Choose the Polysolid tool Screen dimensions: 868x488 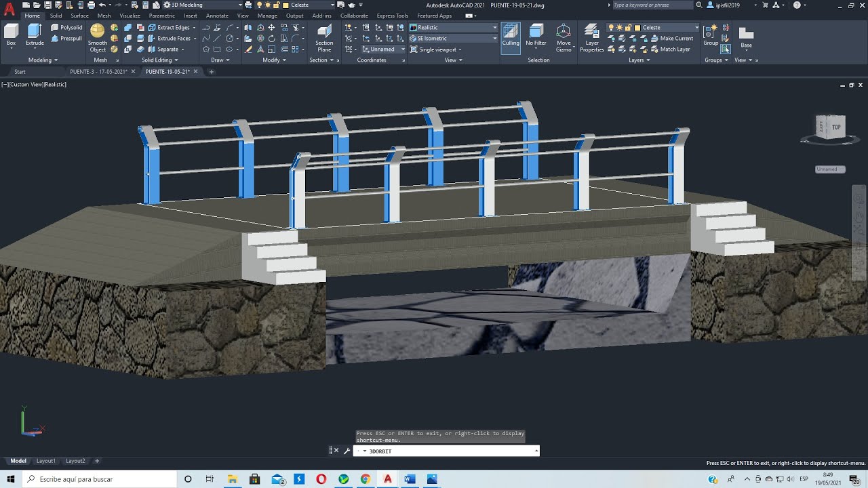[66, 28]
